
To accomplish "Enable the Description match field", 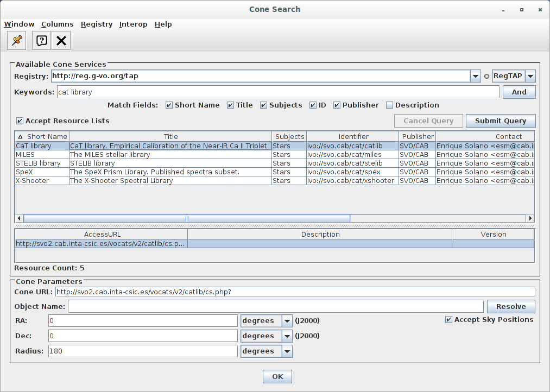I will coord(389,105).
